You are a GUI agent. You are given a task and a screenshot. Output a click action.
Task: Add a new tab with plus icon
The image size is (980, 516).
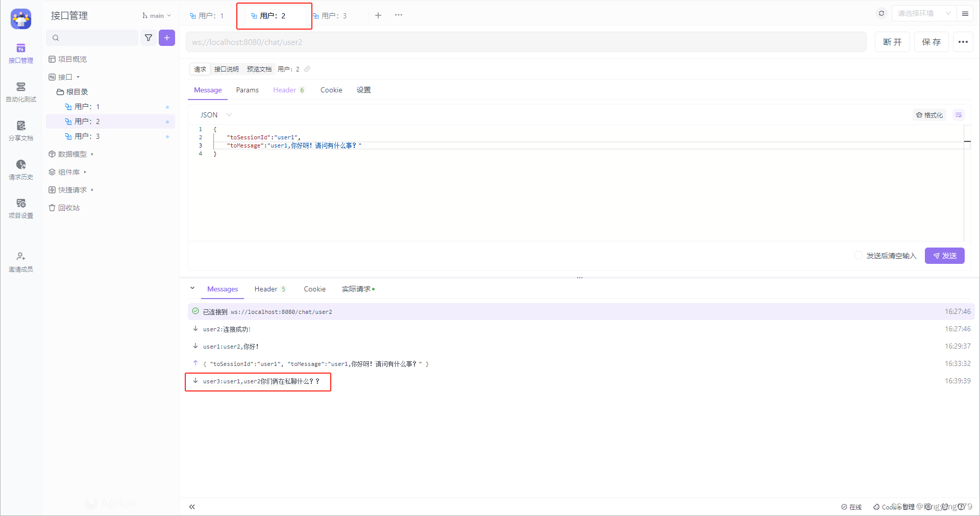click(378, 15)
